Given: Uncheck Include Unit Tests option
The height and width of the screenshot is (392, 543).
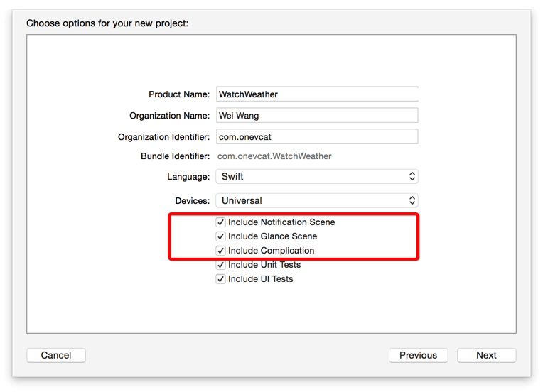Looking at the screenshot, I should (221, 265).
